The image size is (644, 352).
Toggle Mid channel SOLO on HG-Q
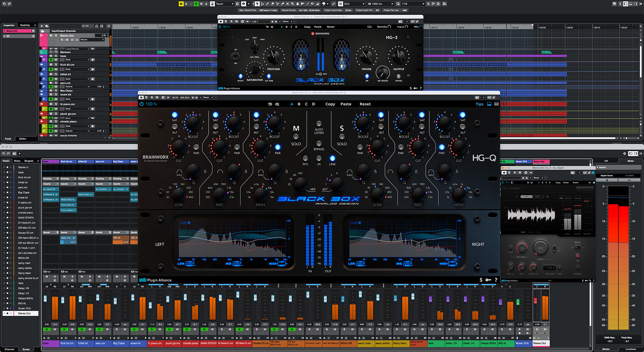[296, 137]
